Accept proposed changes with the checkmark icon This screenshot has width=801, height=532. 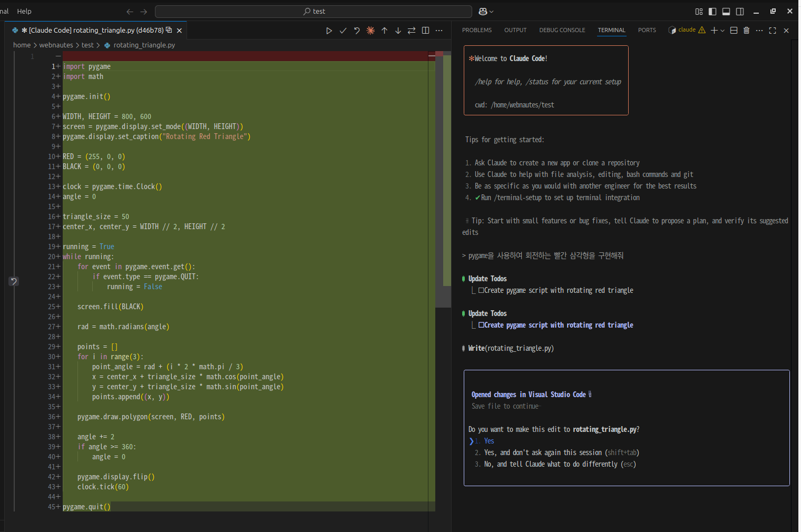343,31
